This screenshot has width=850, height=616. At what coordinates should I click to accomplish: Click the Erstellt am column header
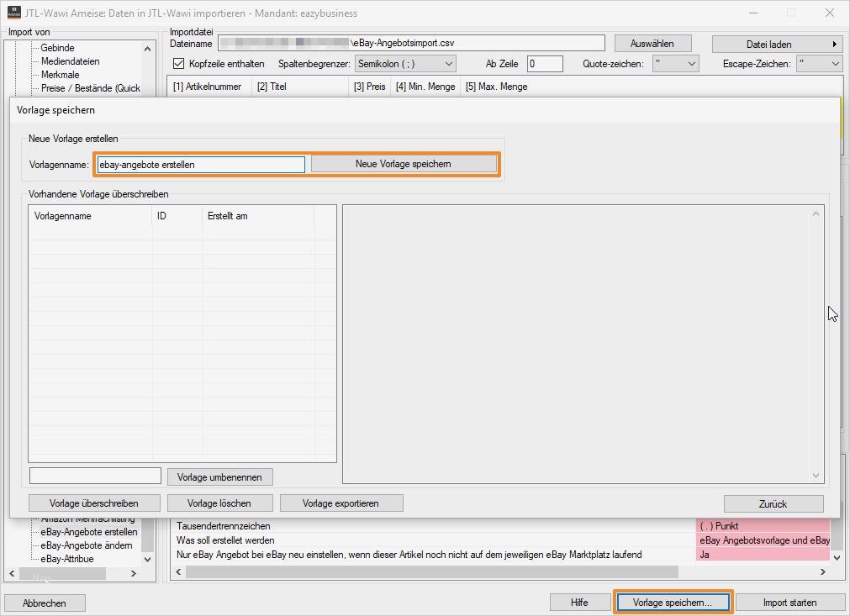[x=258, y=216]
